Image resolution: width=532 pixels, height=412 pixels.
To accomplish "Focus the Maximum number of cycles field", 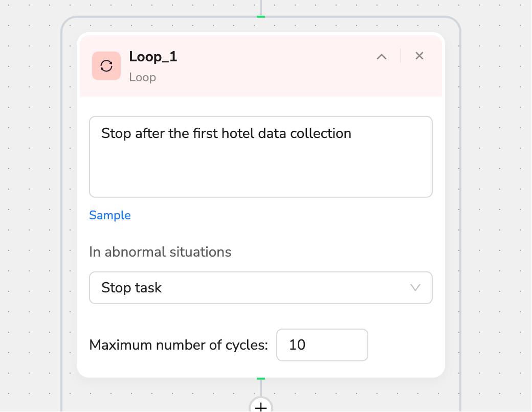I will tap(322, 345).
